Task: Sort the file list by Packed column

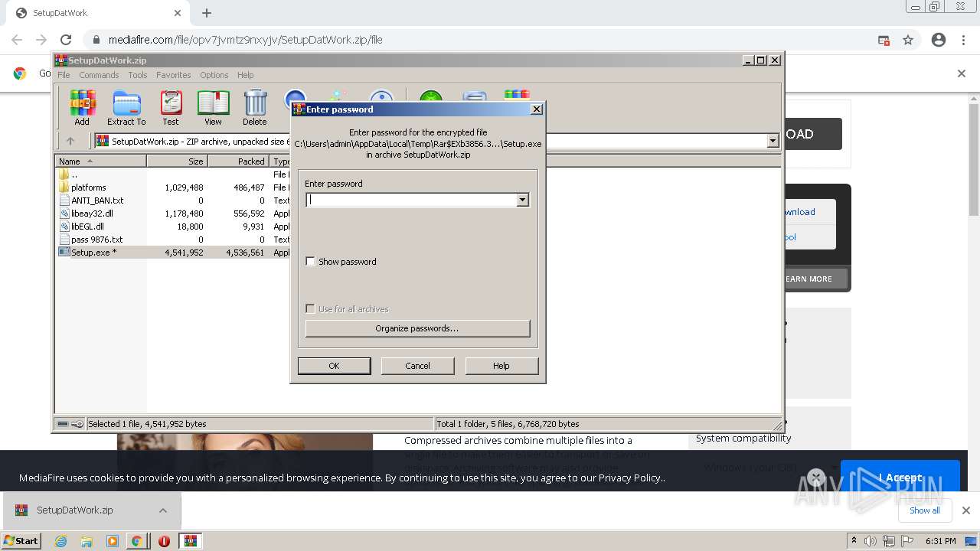Action: pyautogui.click(x=238, y=161)
